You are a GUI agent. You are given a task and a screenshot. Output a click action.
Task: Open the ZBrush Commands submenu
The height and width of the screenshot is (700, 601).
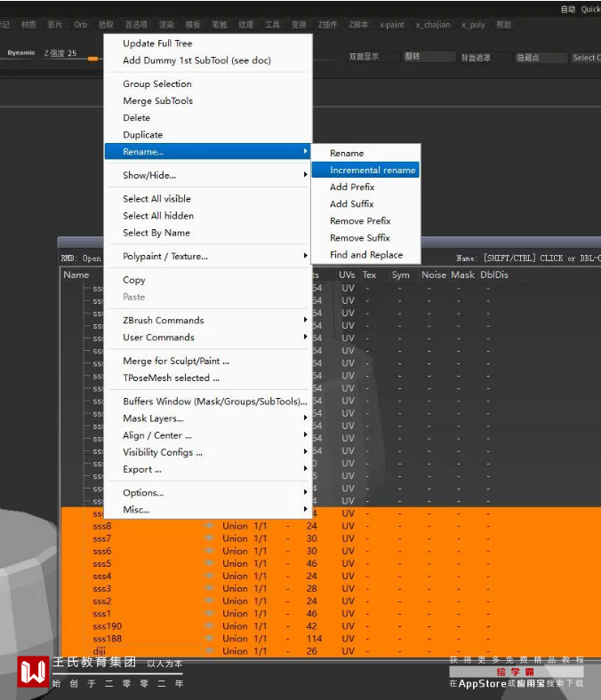[x=207, y=320]
